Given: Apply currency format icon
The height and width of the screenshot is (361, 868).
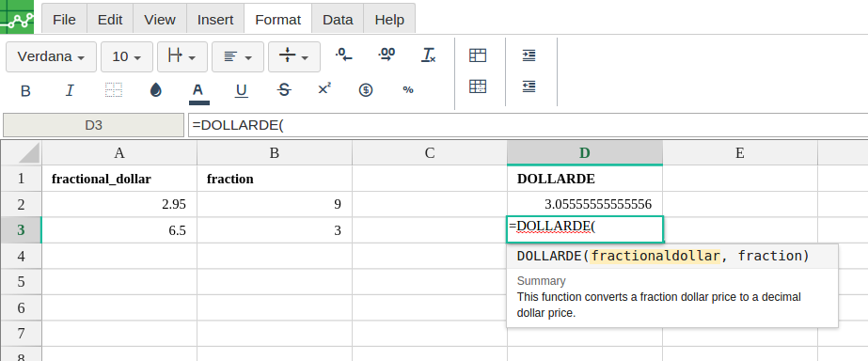Looking at the screenshot, I should (x=366, y=90).
